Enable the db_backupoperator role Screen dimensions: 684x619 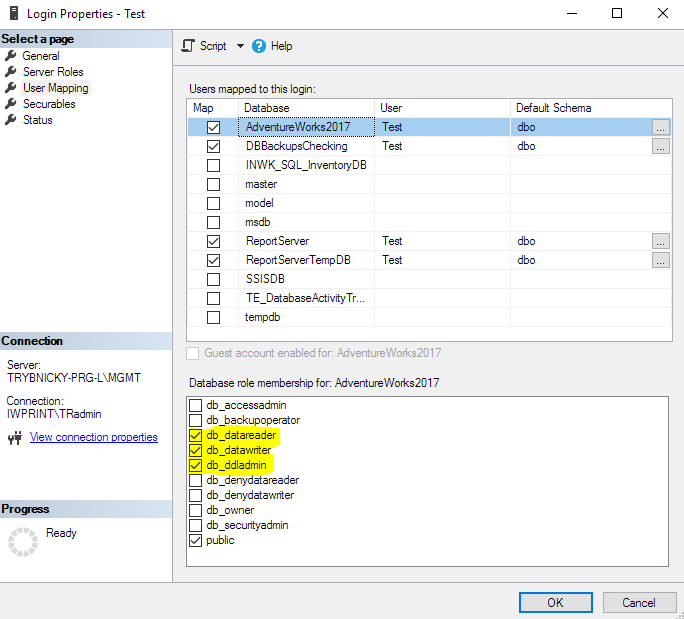tap(195, 421)
